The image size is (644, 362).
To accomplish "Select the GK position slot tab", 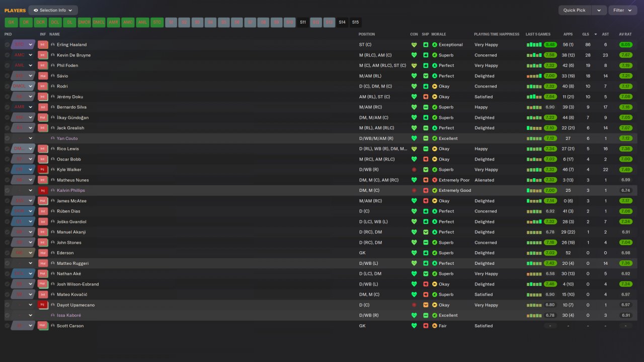I will pyautogui.click(x=11, y=22).
